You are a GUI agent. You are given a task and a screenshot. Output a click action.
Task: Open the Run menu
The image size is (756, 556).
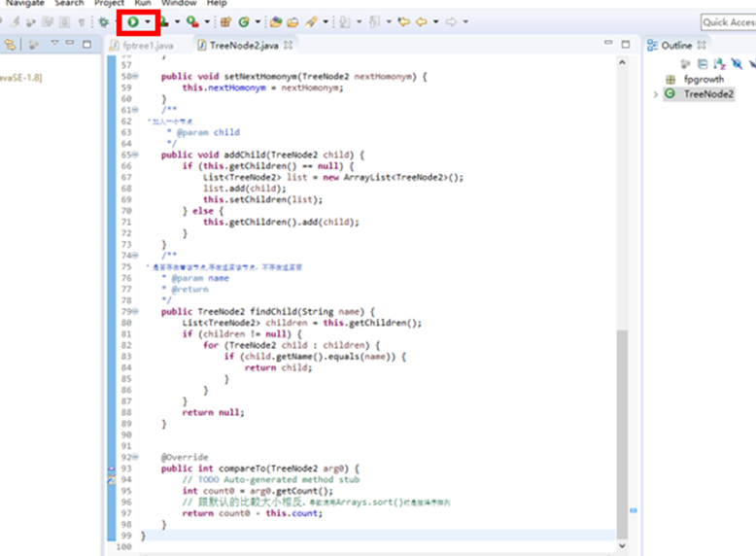click(143, 4)
